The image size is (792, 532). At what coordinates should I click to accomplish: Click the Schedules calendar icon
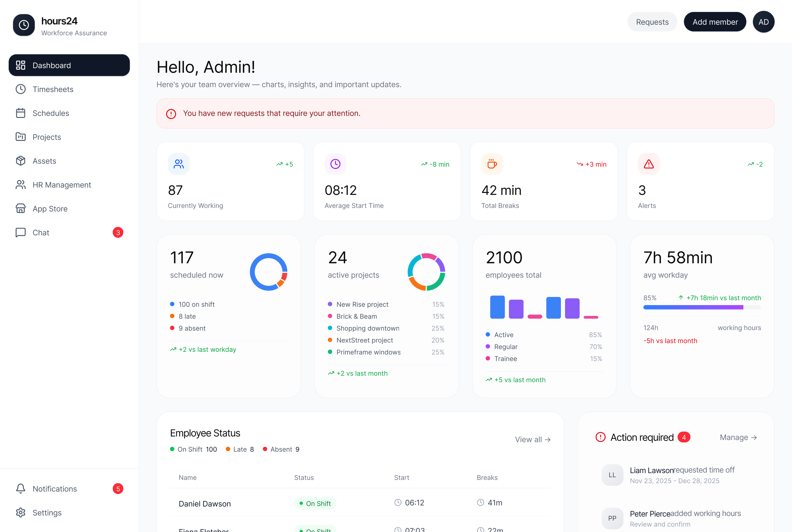[x=21, y=113]
